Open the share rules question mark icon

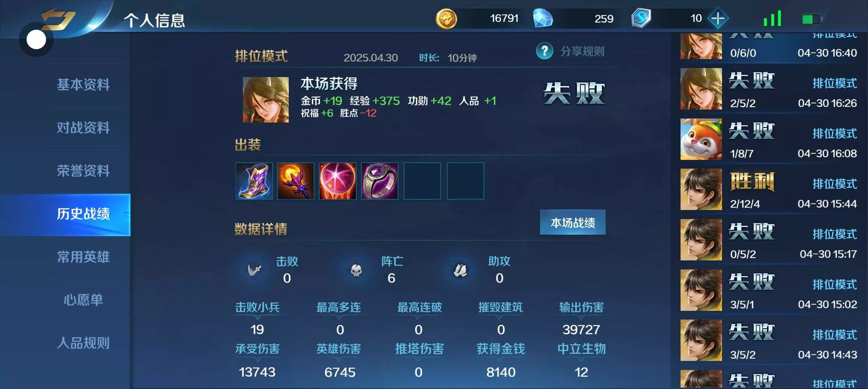coord(544,51)
